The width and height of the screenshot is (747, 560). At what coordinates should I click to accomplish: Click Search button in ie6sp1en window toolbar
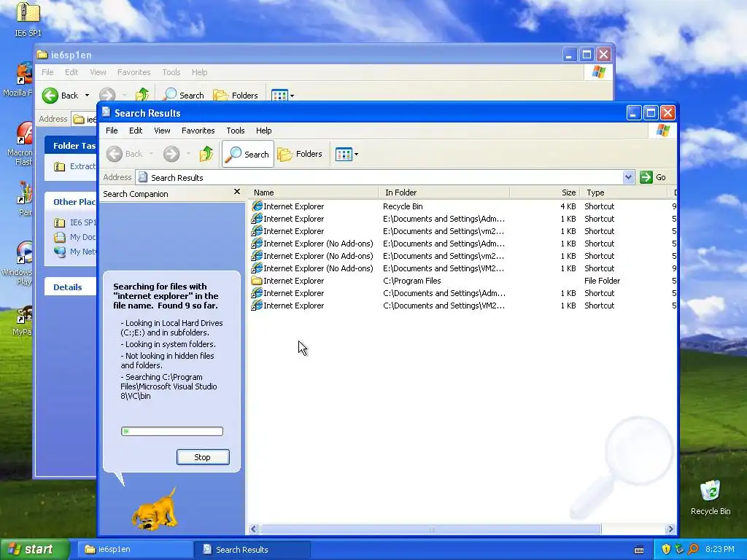[183, 95]
